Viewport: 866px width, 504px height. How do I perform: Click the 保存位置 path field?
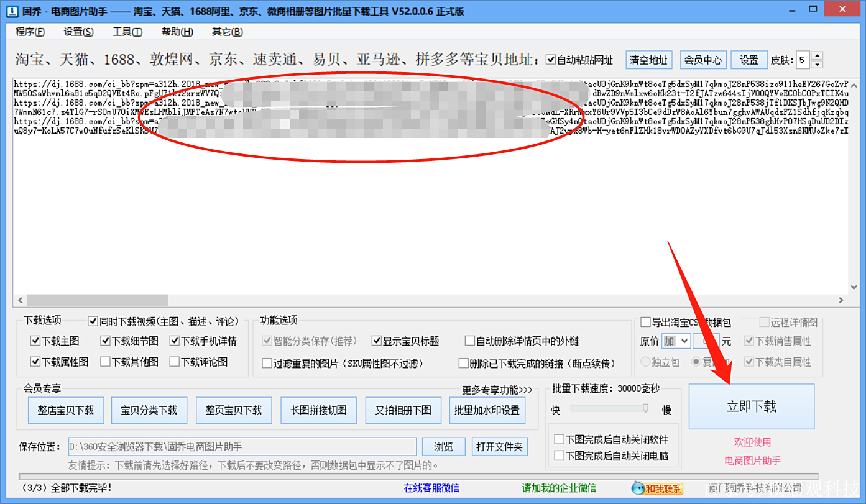[x=242, y=446]
